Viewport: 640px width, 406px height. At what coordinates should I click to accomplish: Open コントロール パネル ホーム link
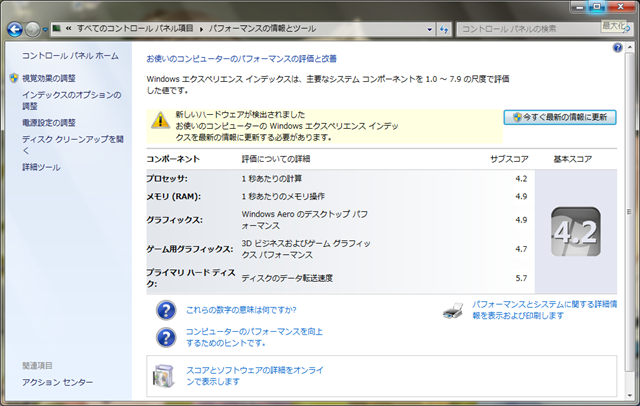tap(70, 55)
